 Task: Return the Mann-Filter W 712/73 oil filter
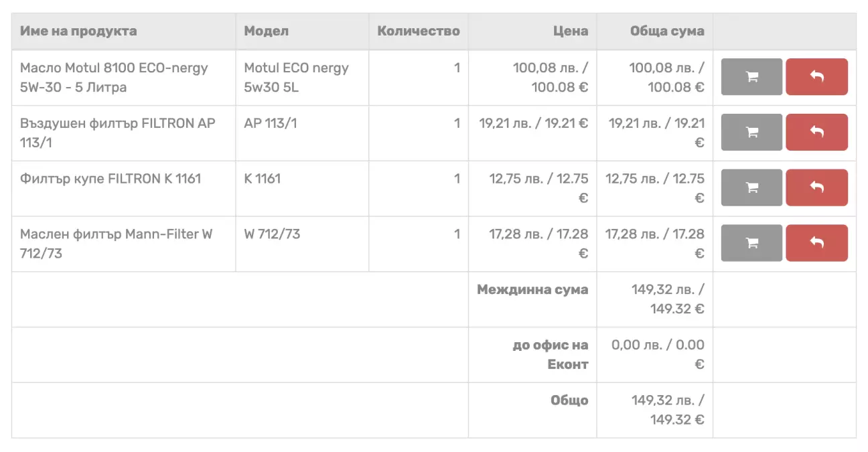tap(816, 244)
